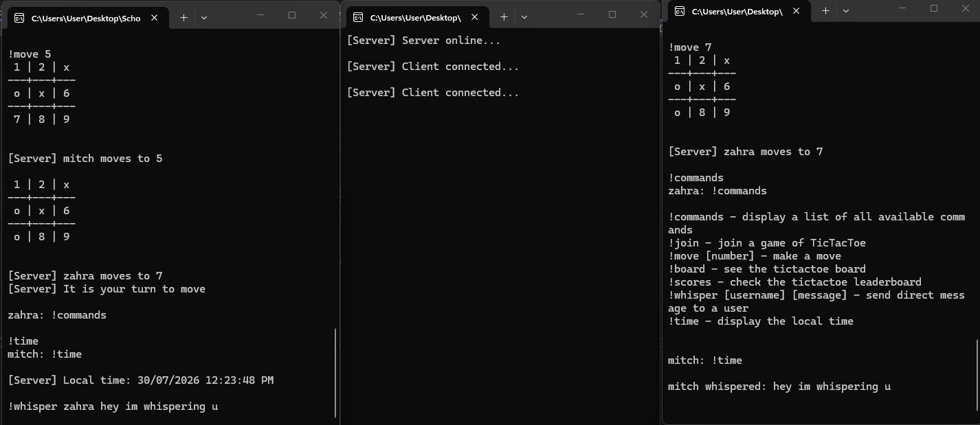This screenshot has height=425, width=980.
Task: Click the second '[Server] Client connected...' line
Action: (433, 93)
